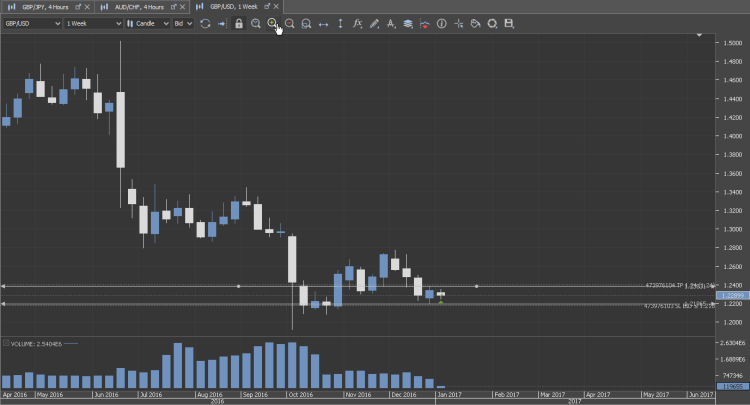The height and width of the screenshot is (405, 750).
Task: Open the chart layers icon
Action: click(408, 23)
